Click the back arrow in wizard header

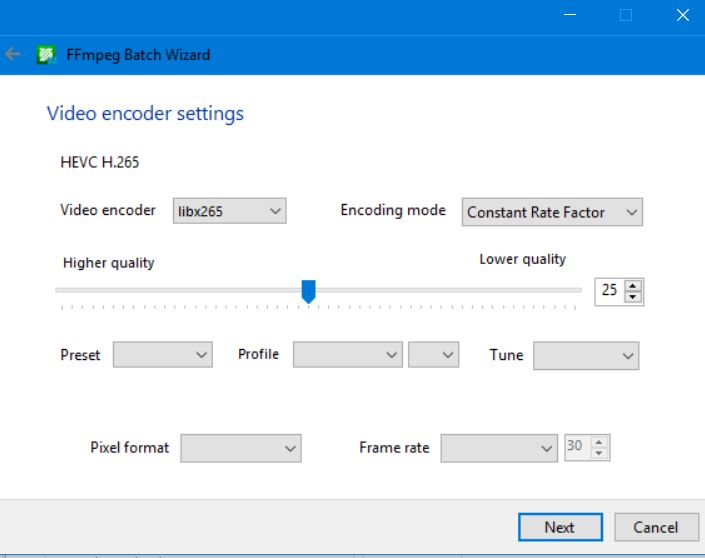pyautogui.click(x=13, y=54)
